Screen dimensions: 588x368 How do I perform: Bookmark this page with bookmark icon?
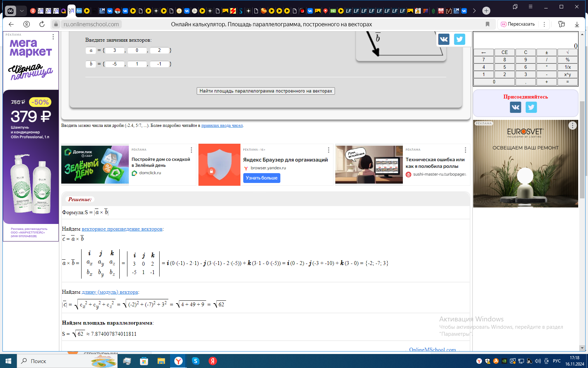click(487, 24)
